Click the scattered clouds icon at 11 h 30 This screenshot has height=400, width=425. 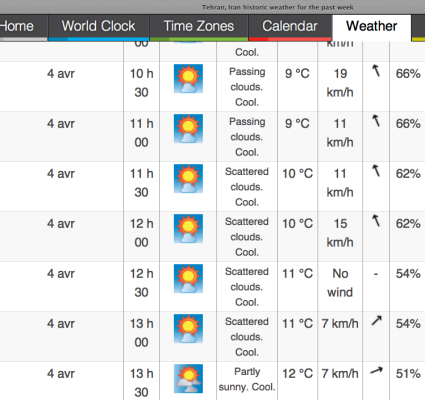[x=188, y=178]
